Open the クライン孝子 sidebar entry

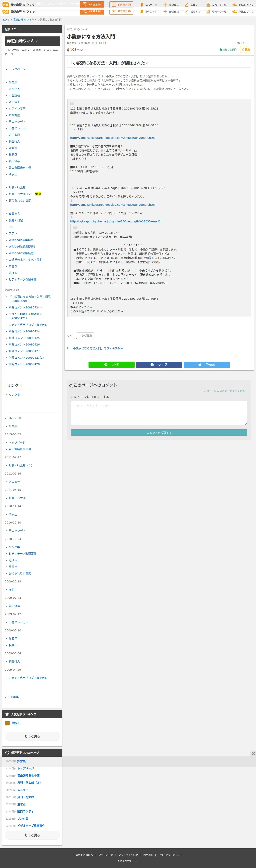point(17,109)
